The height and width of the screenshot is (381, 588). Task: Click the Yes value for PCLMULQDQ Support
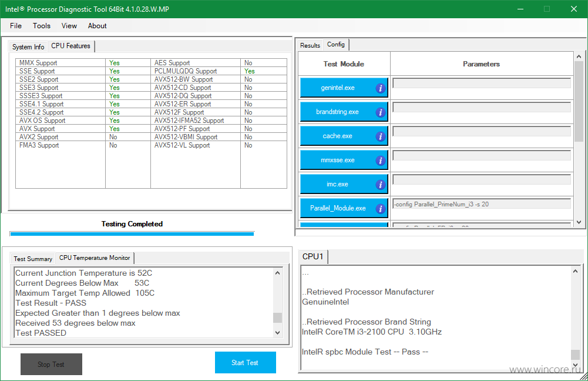(250, 71)
